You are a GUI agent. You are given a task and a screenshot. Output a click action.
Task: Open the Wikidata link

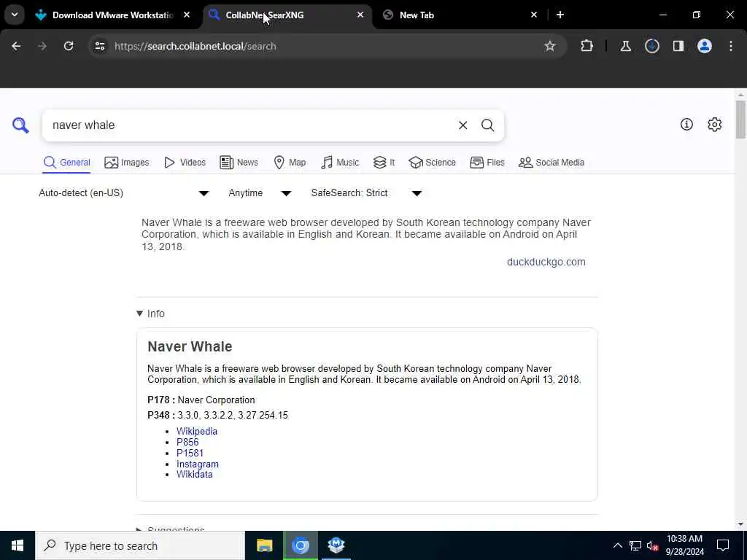click(194, 474)
